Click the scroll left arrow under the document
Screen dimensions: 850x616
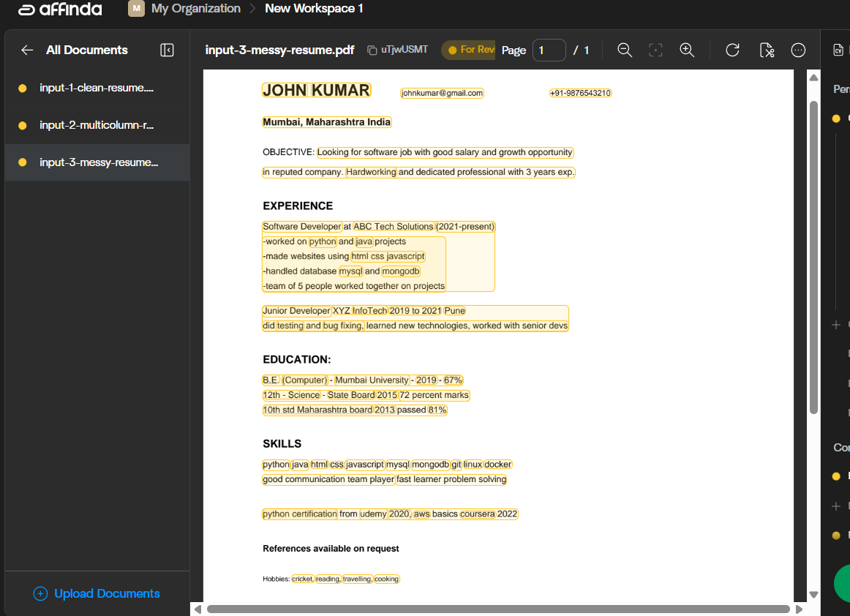[x=198, y=609]
